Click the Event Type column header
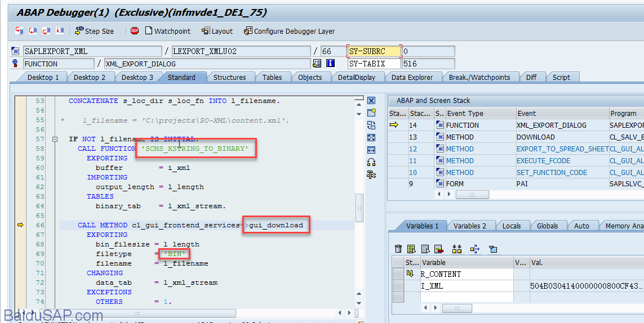Viewport: 644px width, 323px height. pyautogui.click(x=481, y=113)
